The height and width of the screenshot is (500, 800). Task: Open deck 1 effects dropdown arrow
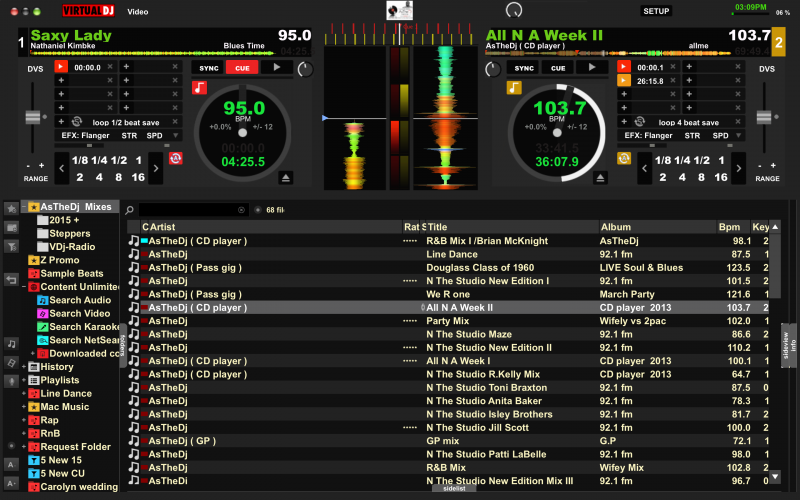(176, 135)
